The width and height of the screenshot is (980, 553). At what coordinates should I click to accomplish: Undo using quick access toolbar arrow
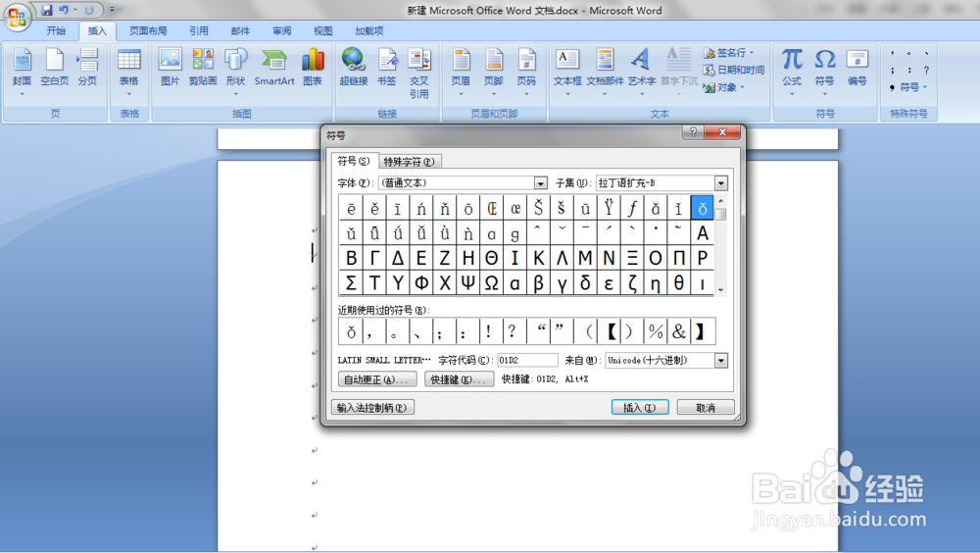click(64, 10)
